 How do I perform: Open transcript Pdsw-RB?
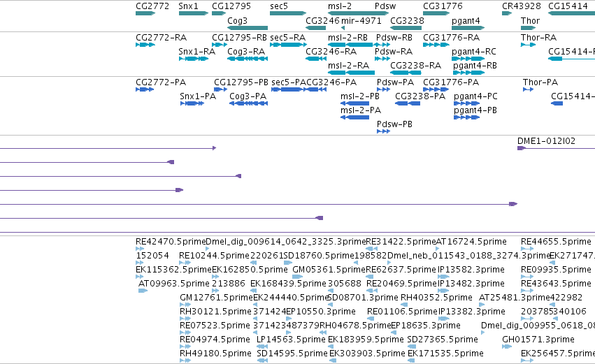tap(394, 38)
